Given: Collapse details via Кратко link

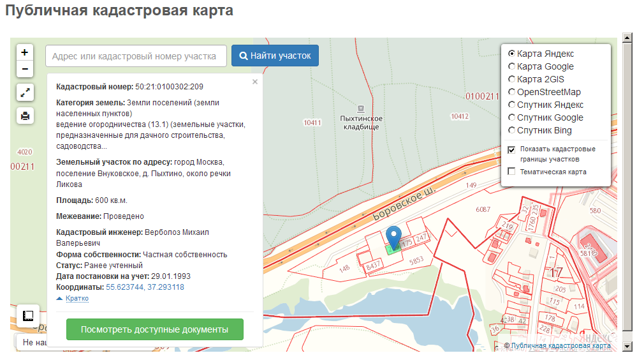Looking at the screenshot, I should coord(77,298).
